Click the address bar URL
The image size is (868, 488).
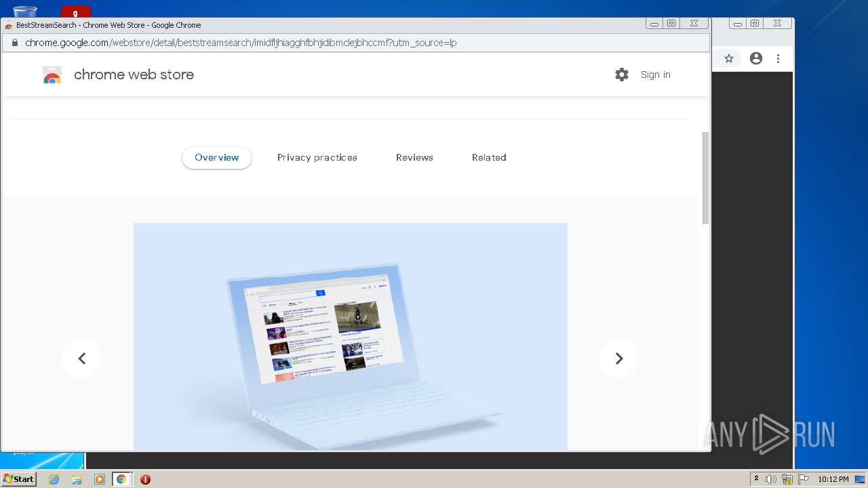tap(241, 43)
